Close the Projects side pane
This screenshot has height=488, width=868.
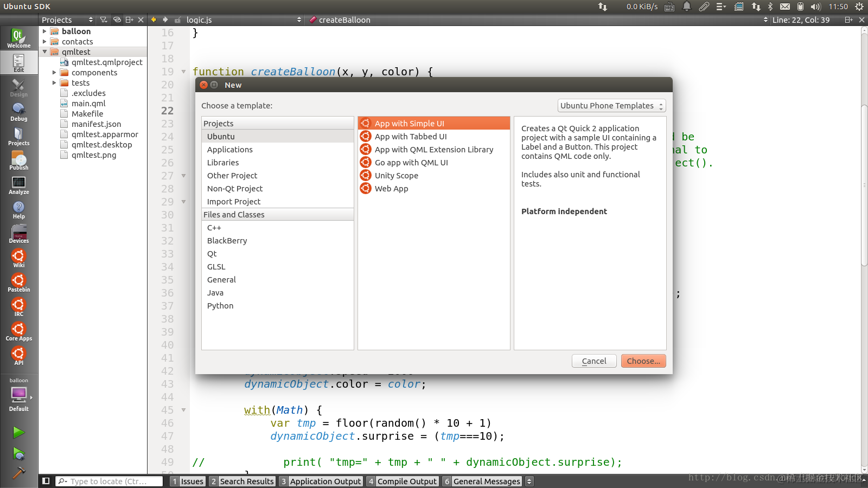[141, 20]
